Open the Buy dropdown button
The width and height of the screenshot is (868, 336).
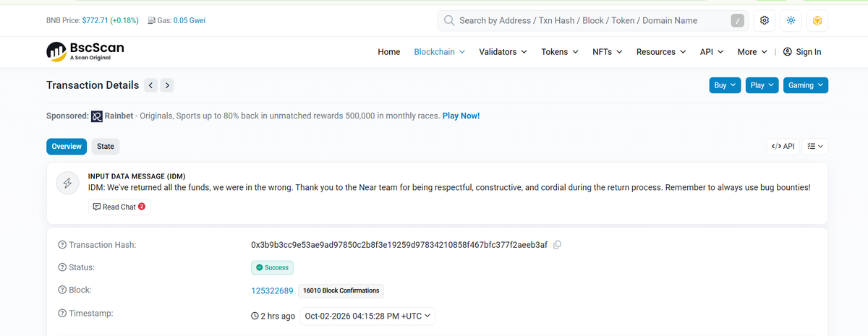pyautogui.click(x=725, y=85)
